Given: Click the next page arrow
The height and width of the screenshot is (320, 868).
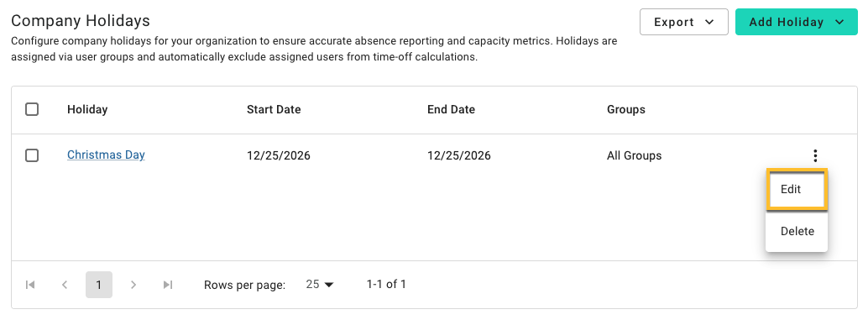Looking at the screenshot, I should pyautogui.click(x=133, y=285).
